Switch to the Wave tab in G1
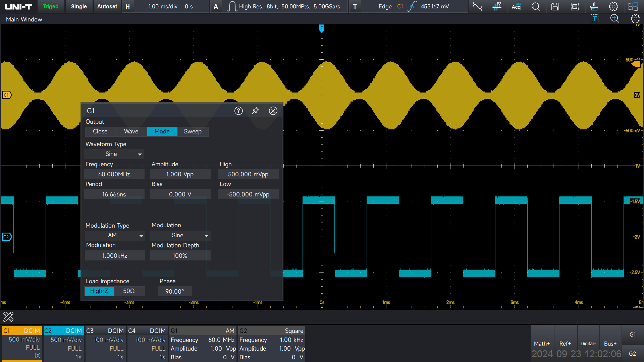This screenshot has width=644, height=362. (x=131, y=131)
